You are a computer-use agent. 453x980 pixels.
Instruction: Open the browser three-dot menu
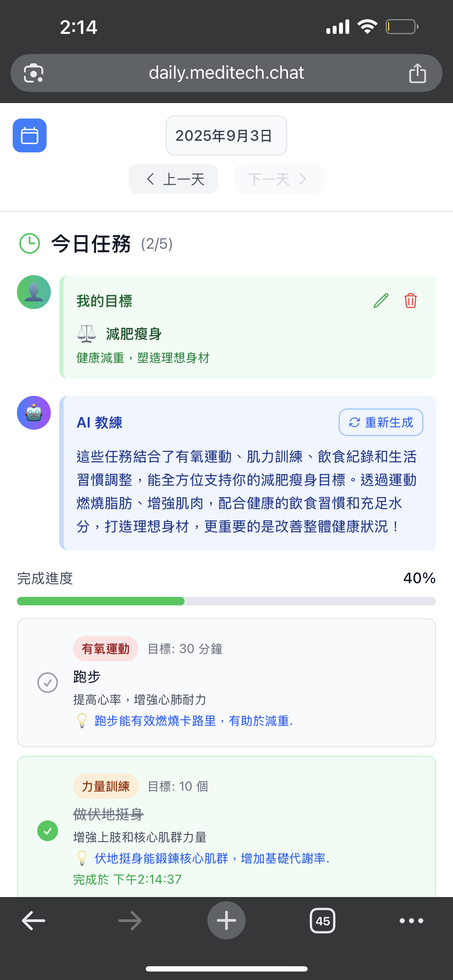[x=411, y=921]
